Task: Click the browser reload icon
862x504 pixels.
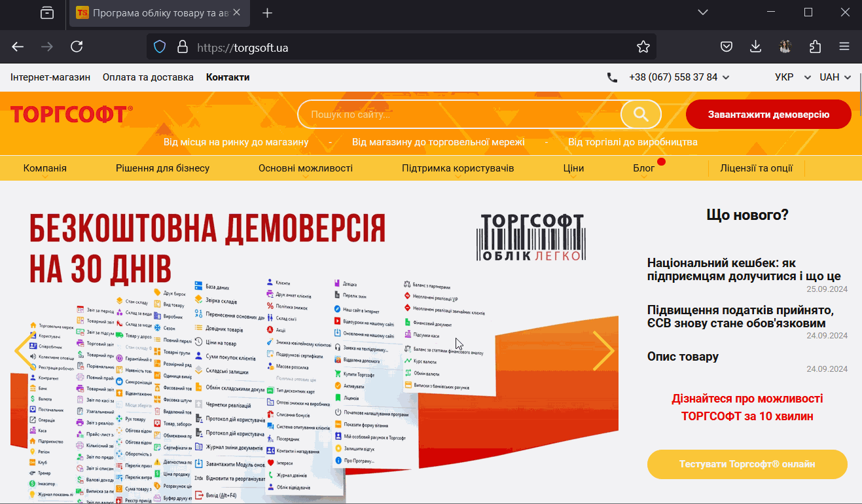Action: tap(77, 46)
